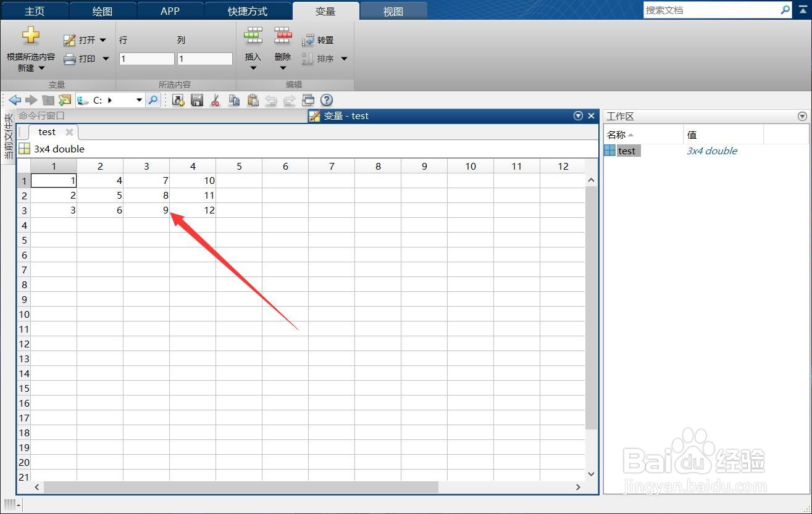812x514 pixels.
Task: Click the Copy icon in quick toolbar
Action: click(x=234, y=100)
